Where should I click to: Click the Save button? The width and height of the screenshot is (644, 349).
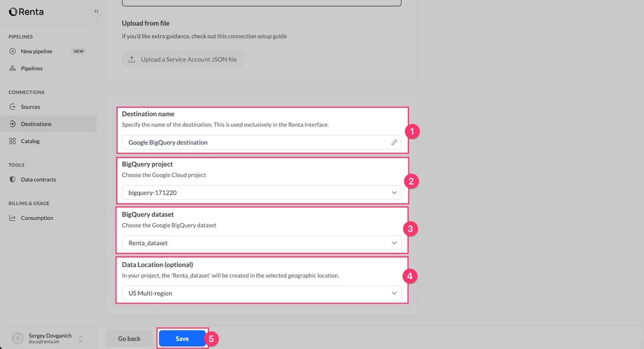(x=182, y=338)
